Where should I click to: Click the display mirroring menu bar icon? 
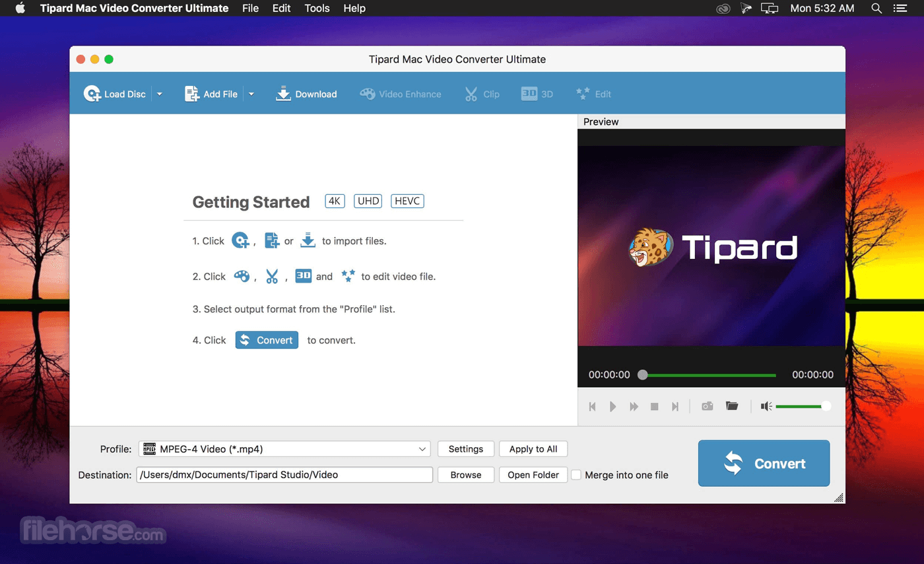[770, 9]
